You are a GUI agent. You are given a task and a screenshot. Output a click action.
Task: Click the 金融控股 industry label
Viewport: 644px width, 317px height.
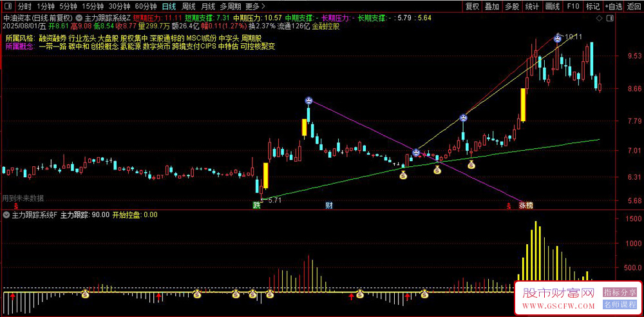coord(326,26)
